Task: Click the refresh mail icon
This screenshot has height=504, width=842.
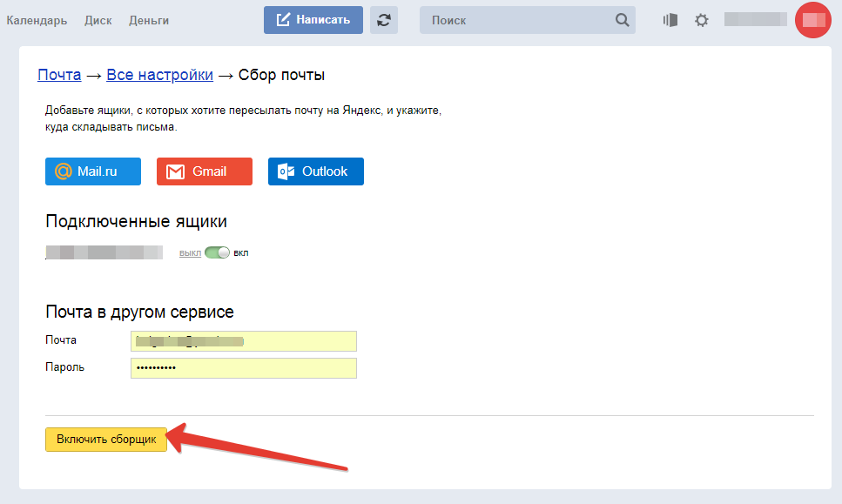Action: pyautogui.click(x=384, y=20)
